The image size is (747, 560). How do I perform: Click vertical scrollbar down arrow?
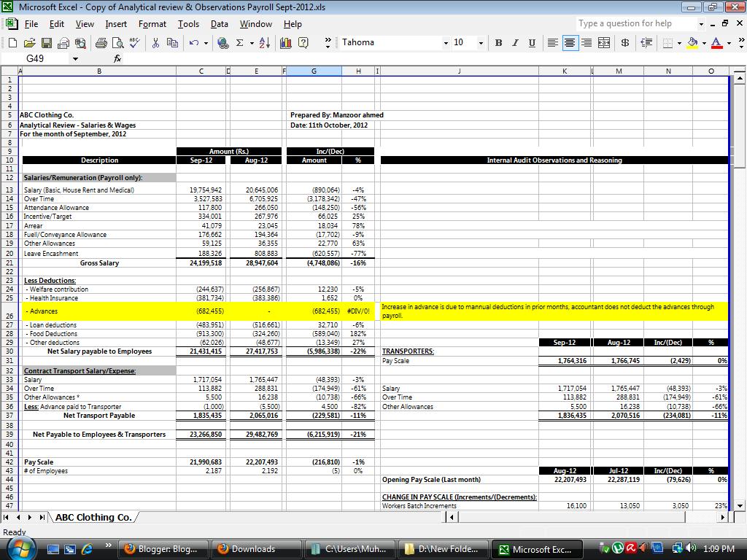[740, 506]
